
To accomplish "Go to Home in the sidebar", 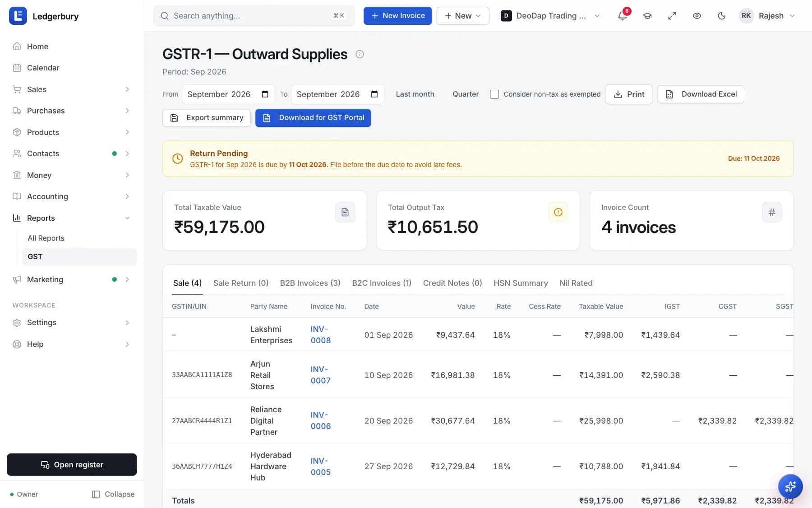I will click(x=72, y=47).
